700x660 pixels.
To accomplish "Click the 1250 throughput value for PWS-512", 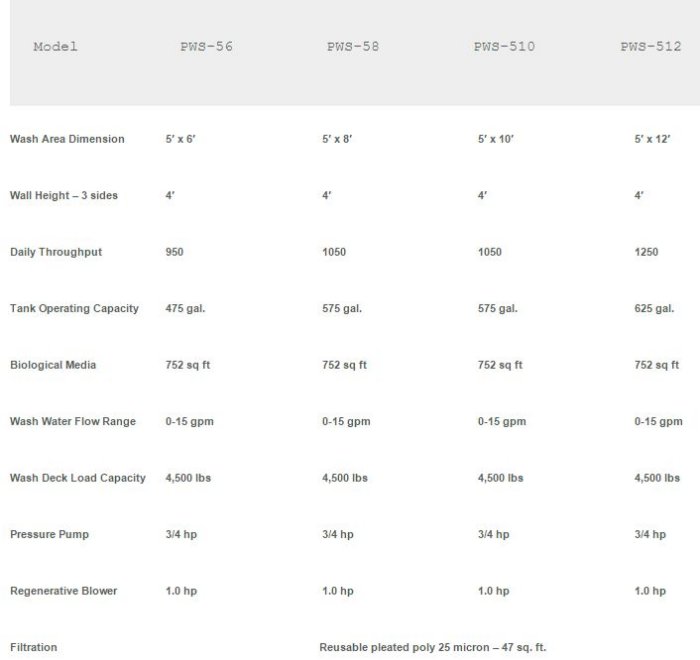I will tap(646, 252).
